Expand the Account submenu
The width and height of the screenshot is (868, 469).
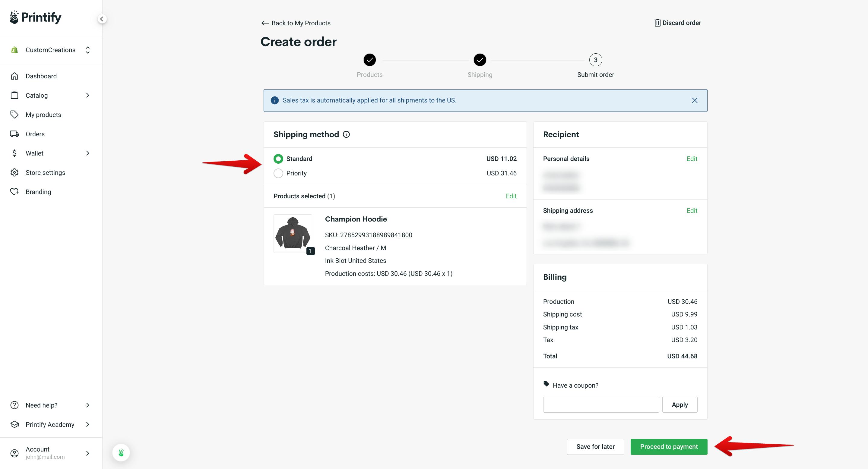coord(87,453)
